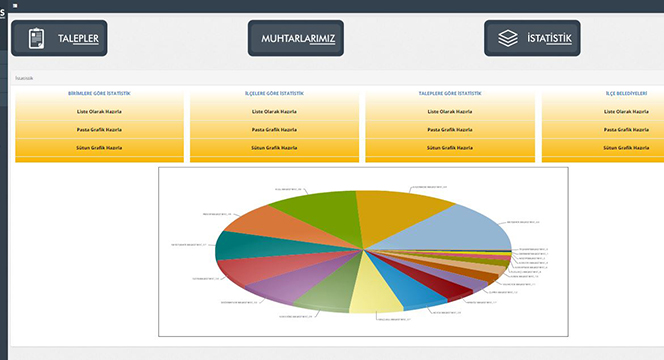Select Pasta Grafik Hazırla under Birimlere Göre İstatistik
This screenshot has height=360, width=664.
coord(100,130)
